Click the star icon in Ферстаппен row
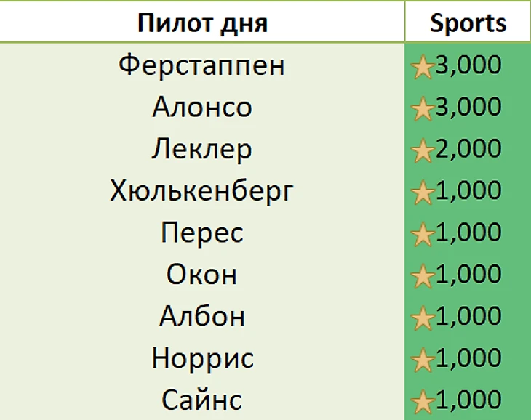 422,68
